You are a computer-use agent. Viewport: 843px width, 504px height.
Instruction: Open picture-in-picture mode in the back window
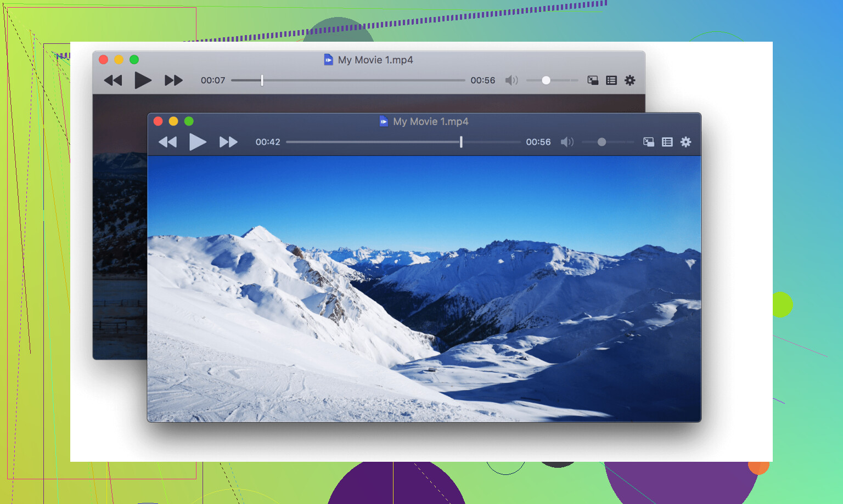coord(593,81)
